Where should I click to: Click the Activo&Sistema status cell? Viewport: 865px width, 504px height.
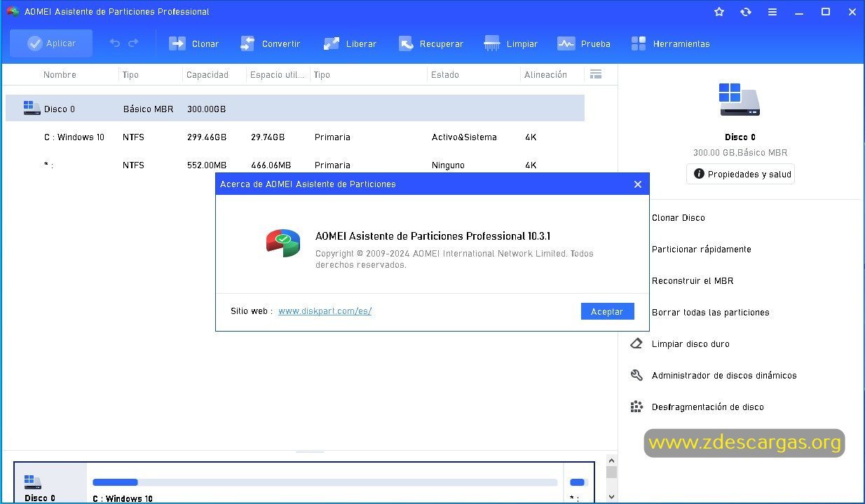click(x=464, y=137)
